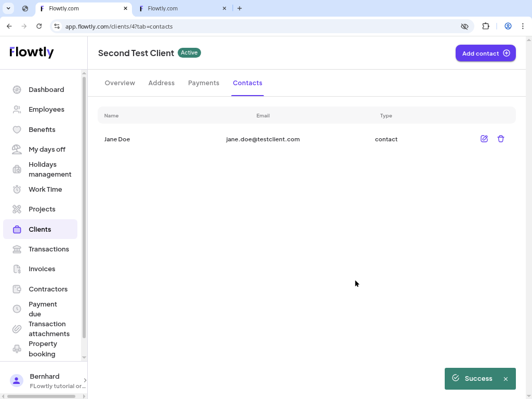Open the Employees section
Image resolution: width=532 pixels, height=399 pixels.
tap(46, 109)
